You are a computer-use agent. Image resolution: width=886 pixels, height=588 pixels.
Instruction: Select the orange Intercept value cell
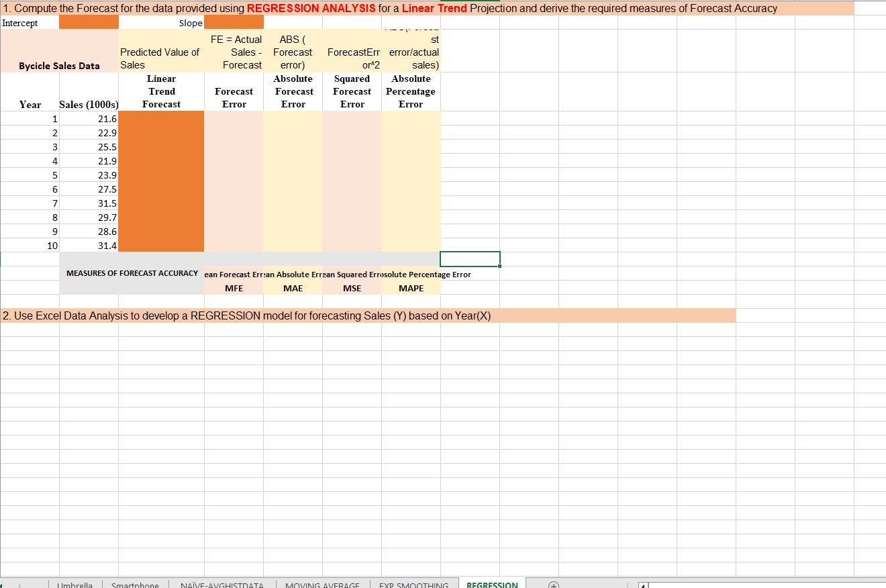(89, 22)
